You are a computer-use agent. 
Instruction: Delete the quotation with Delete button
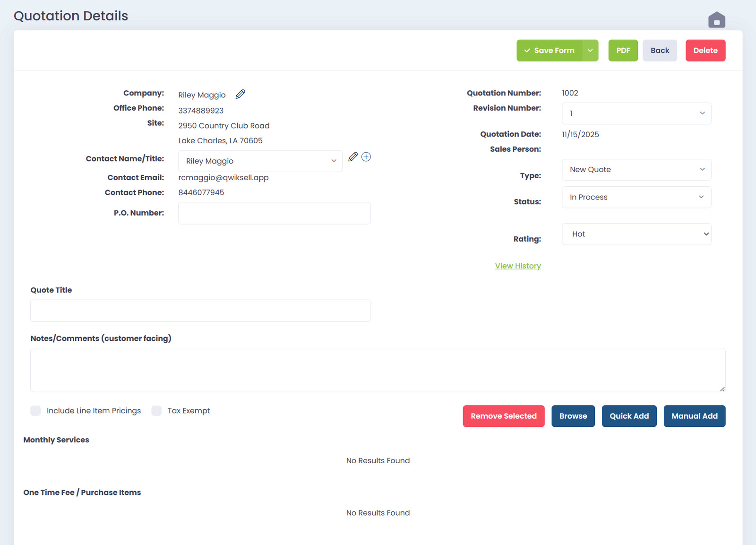pos(705,51)
